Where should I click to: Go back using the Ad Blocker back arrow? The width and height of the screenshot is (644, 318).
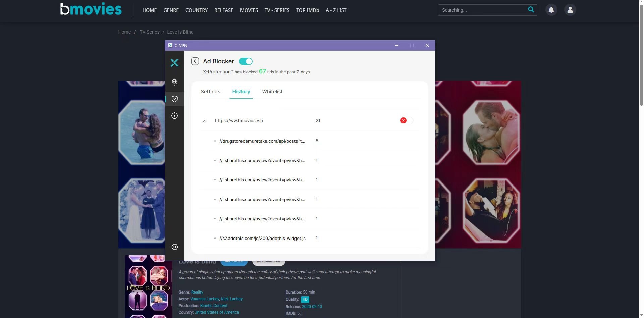point(195,61)
